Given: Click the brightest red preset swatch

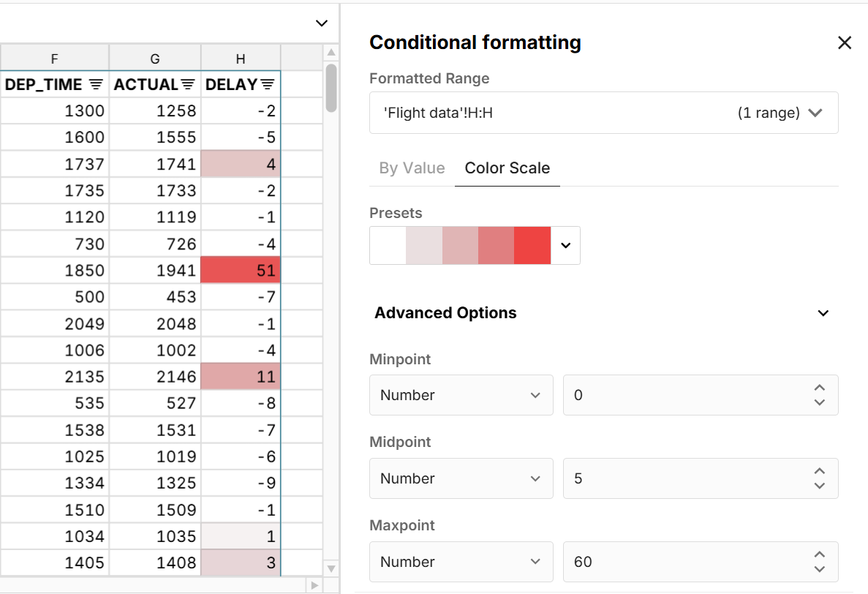Looking at the screenshot, I should [x=532, y=245].
